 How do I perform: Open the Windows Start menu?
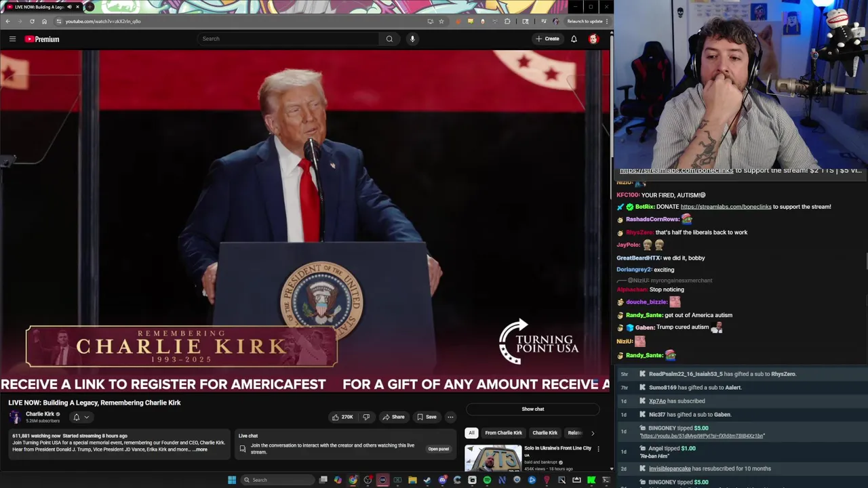(232, 480)
